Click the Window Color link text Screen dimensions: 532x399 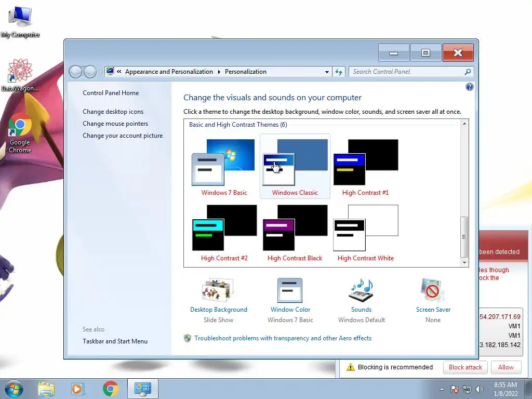click(290, 310)
